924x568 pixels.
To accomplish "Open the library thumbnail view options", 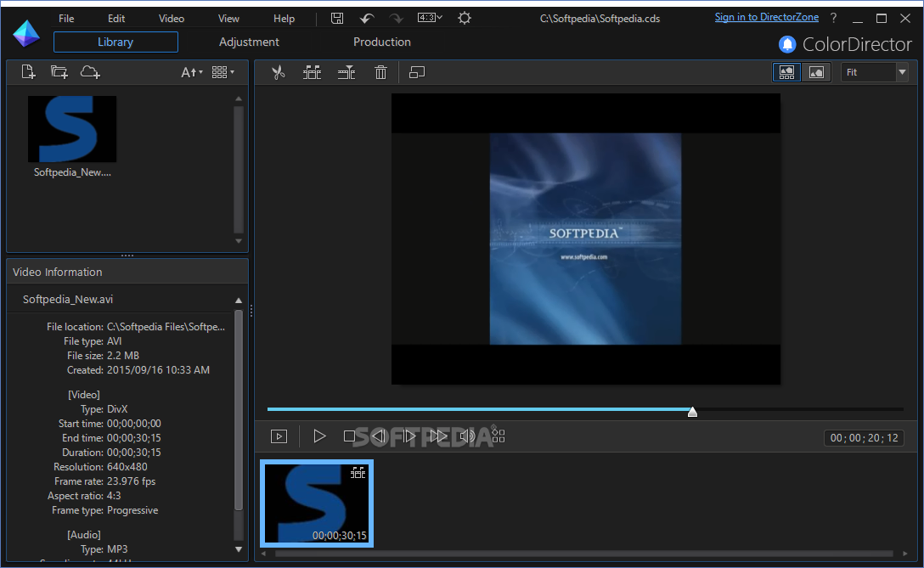I will [223, 72].
